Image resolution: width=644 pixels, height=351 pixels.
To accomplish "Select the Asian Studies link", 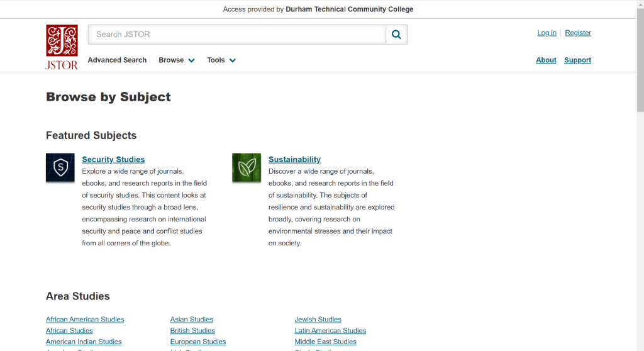I will (191, 320).
